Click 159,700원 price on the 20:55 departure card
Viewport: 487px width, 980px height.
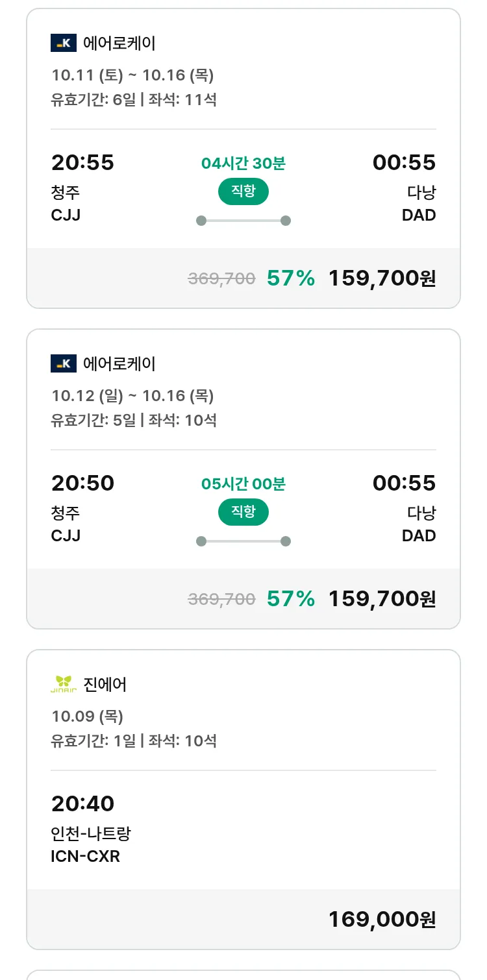382,278
